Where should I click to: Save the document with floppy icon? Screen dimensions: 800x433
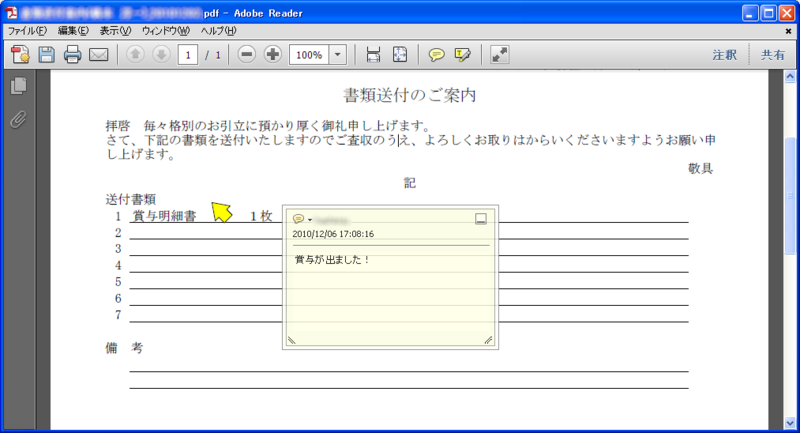point(46,55)
